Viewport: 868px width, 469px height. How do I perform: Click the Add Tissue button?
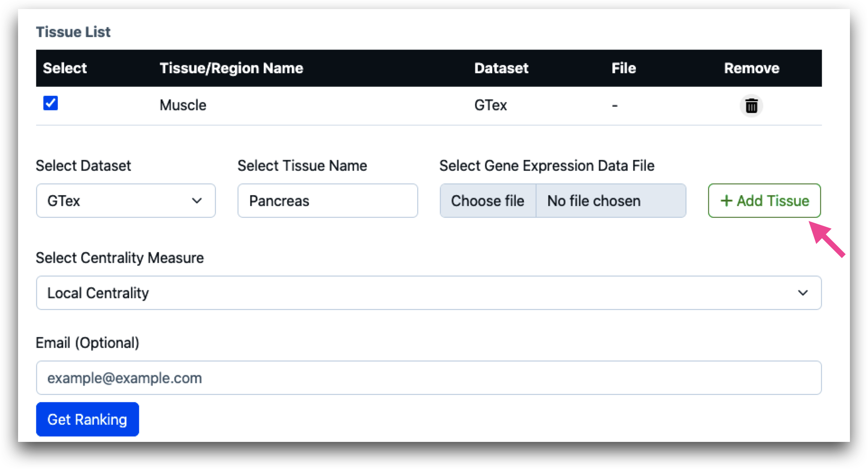point(765,201)
